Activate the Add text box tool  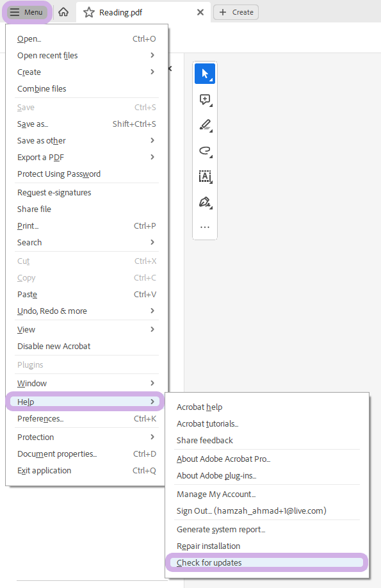tap(205, 176)
